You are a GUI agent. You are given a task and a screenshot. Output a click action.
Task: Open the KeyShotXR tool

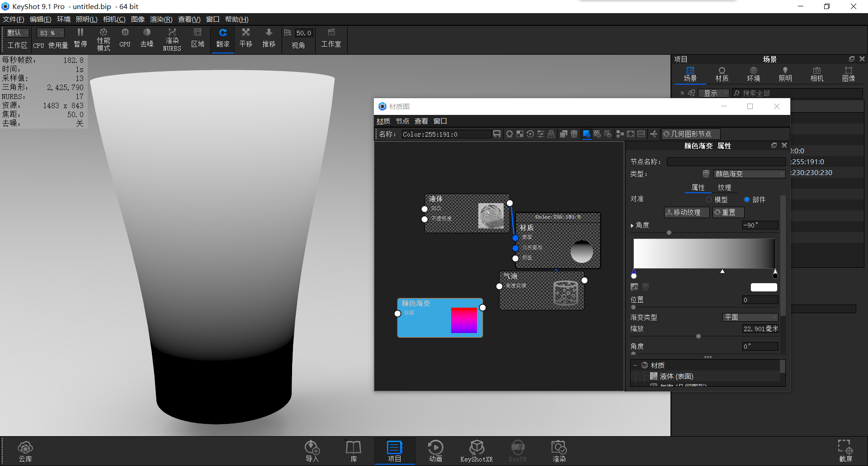tap(476, 451)
